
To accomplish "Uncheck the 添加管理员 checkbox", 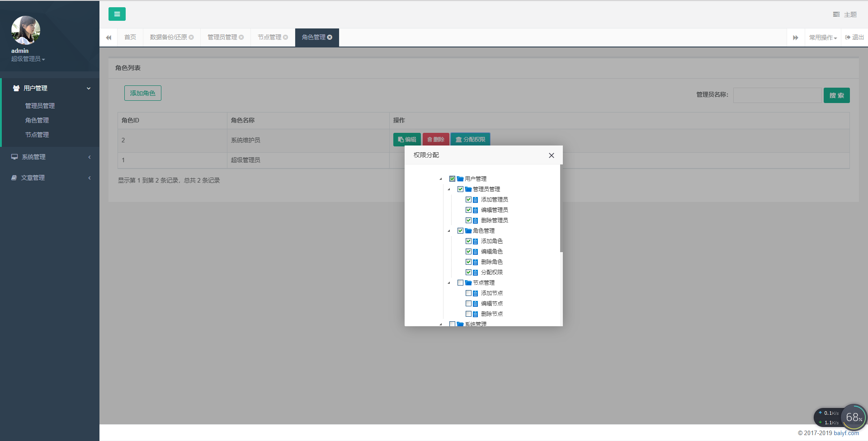I will [x=468, y=199].
